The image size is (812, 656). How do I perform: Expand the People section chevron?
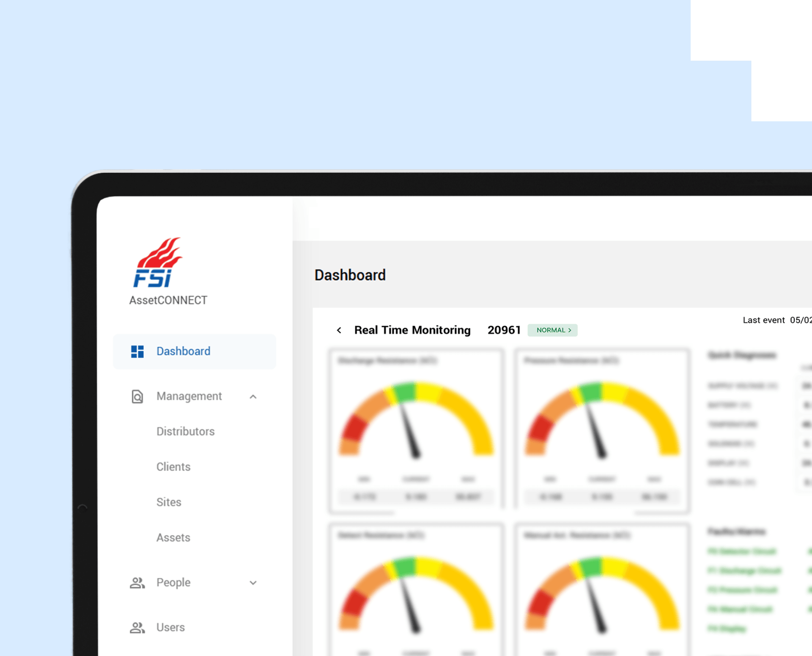253,583
